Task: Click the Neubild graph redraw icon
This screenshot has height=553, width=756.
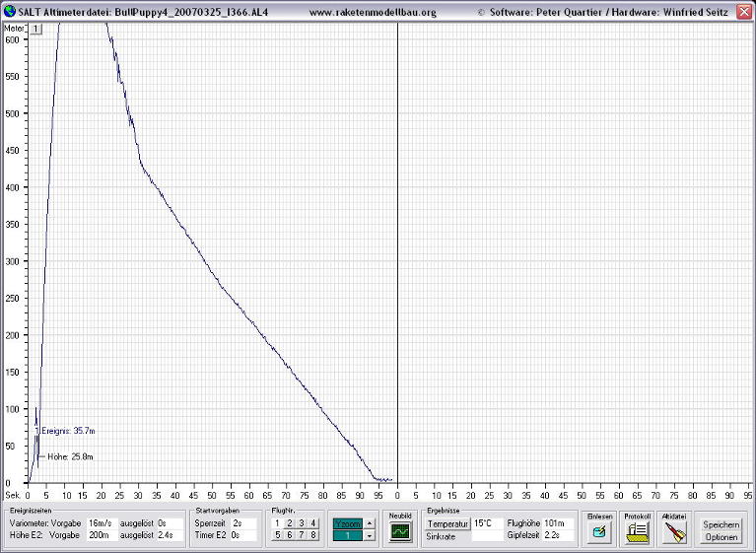Action: tap(400, 531)
